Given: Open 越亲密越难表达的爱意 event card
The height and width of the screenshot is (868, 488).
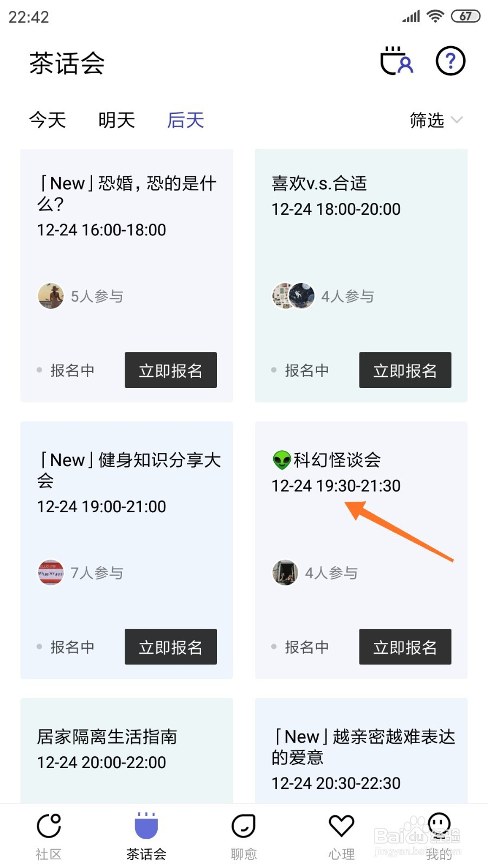Looking at the screenshot, I should coord(361,750).
